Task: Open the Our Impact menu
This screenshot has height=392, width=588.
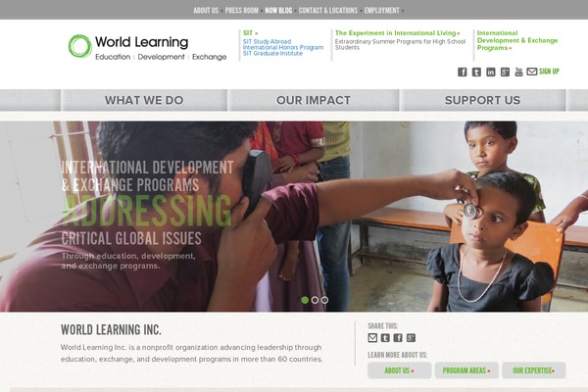Action: pyautogui.click(x=314, y=100)
